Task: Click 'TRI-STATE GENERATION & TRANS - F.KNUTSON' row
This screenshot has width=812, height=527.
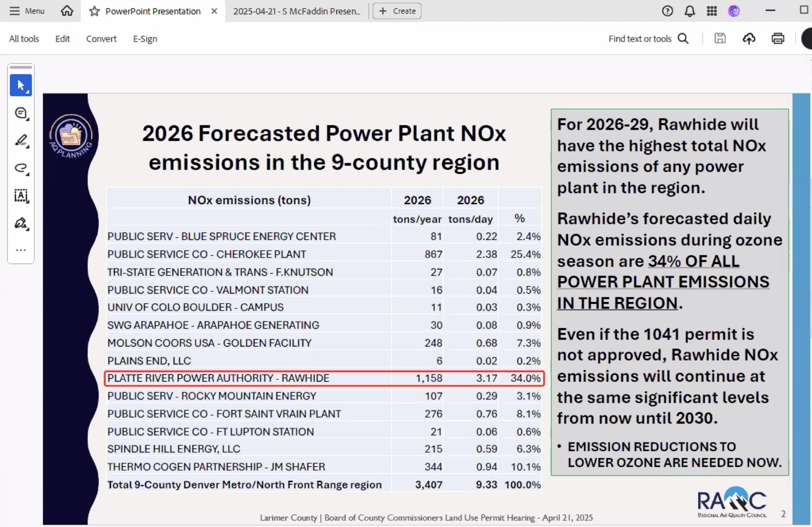Action: (324, 272)
